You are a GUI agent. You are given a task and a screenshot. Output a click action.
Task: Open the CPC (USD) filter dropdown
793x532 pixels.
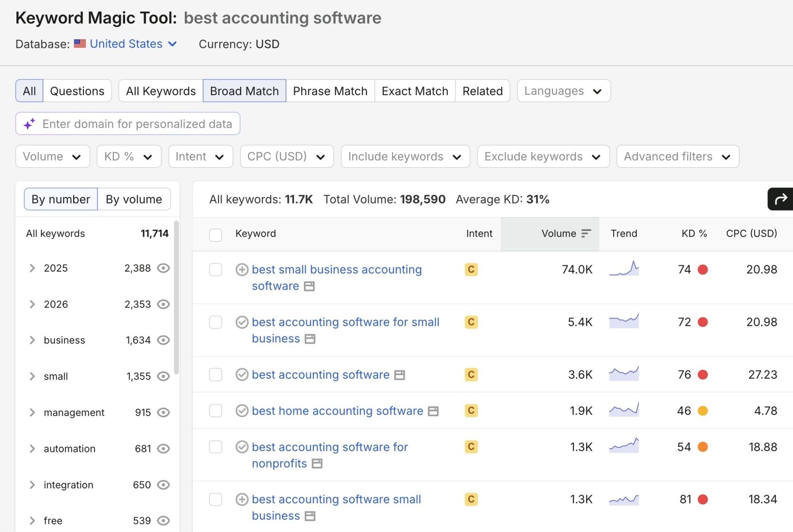pos(287,156)
